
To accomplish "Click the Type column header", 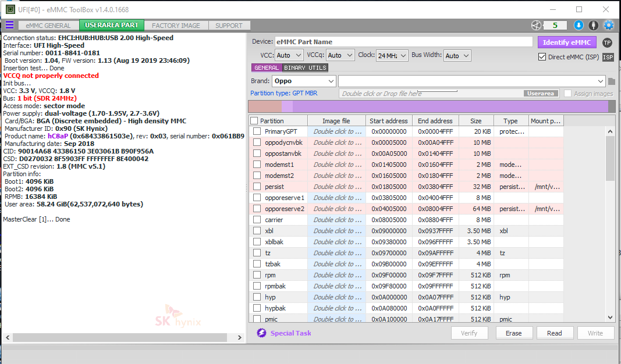I will point(510,121).
